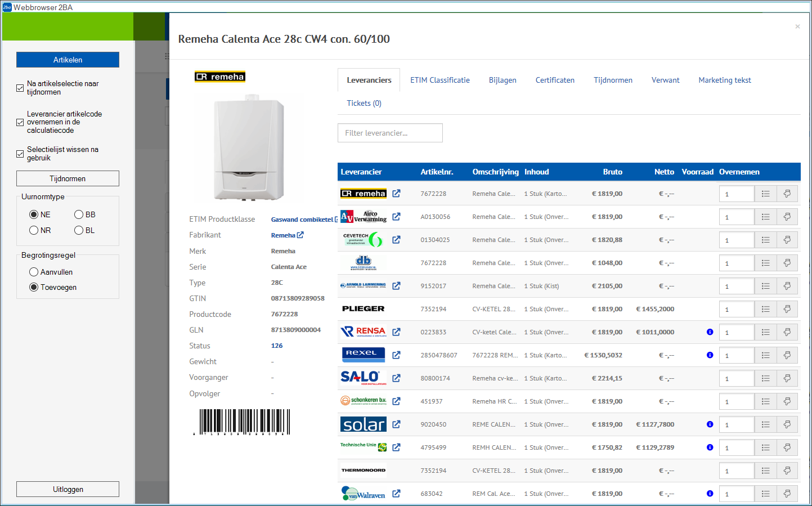Close the Remeha Calenta product dialog
This screenshot has height=506, width=812.
(797, 26)
